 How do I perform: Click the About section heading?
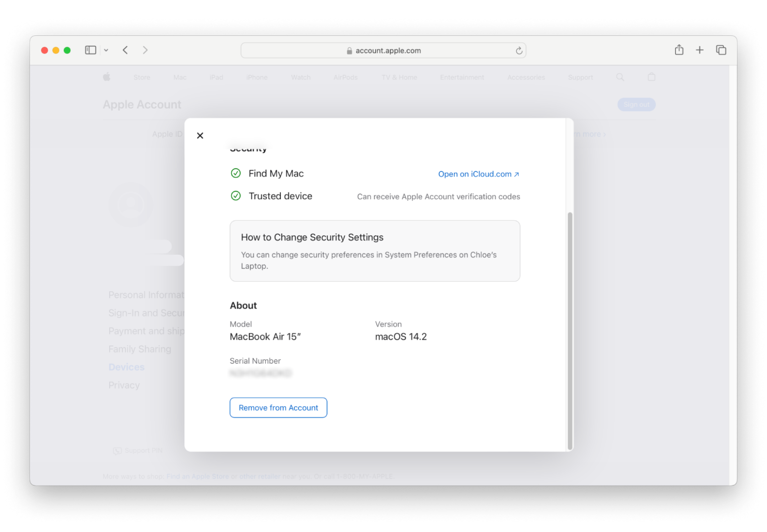pyautogui.click(x=243, y=306)
